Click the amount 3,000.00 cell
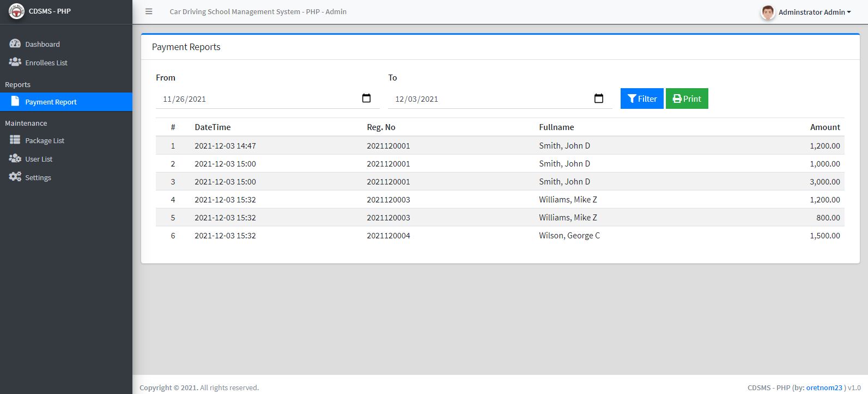Image resolution: width=868 pixels, height=394 pixels. 824,181
